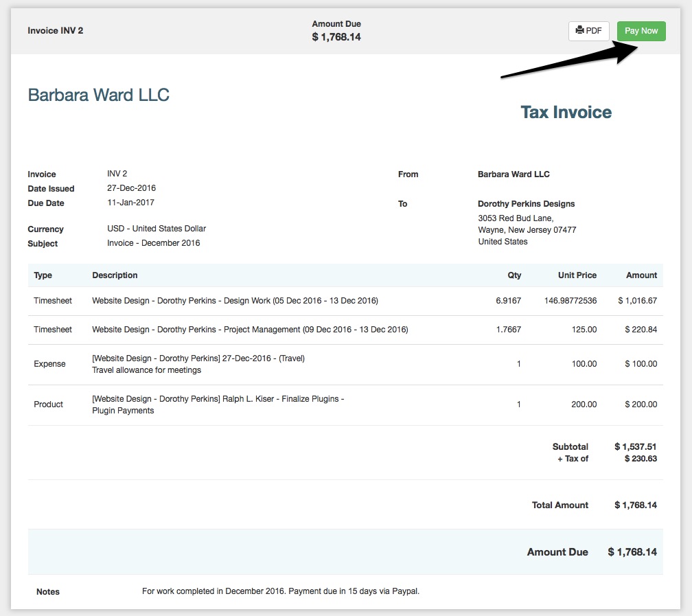
Task: Click the Amount Due value in the header
Action: 336,36
